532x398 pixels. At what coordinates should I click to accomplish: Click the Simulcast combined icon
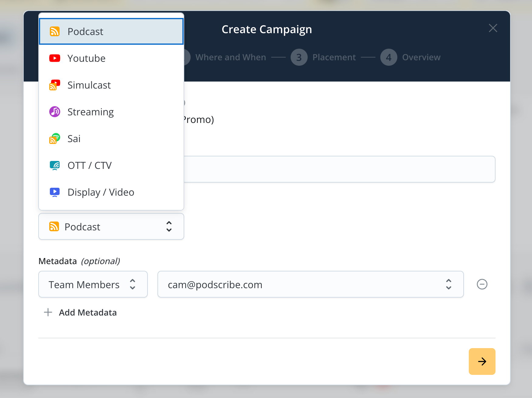point(55,85)
